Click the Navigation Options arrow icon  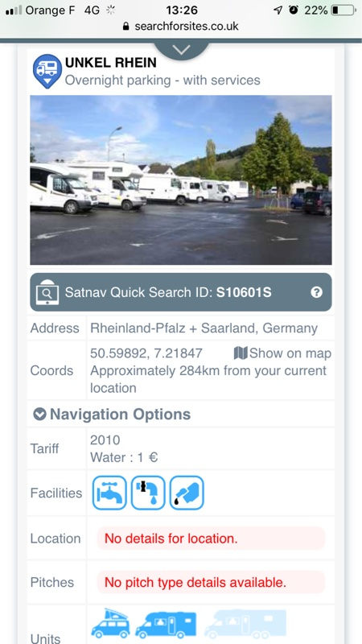pyautogui.click(x=39, y=414)
